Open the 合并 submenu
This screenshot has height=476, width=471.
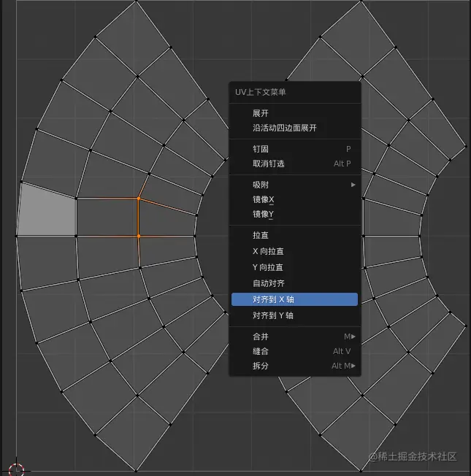(x=294, y=337)
